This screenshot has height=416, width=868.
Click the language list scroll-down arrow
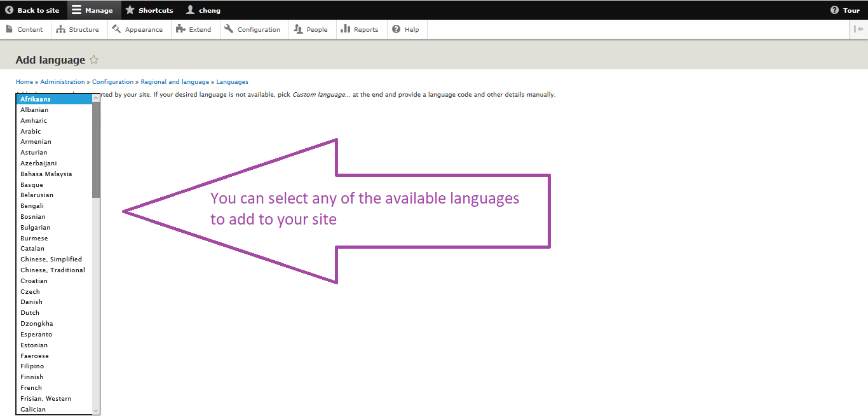point(96,411)
